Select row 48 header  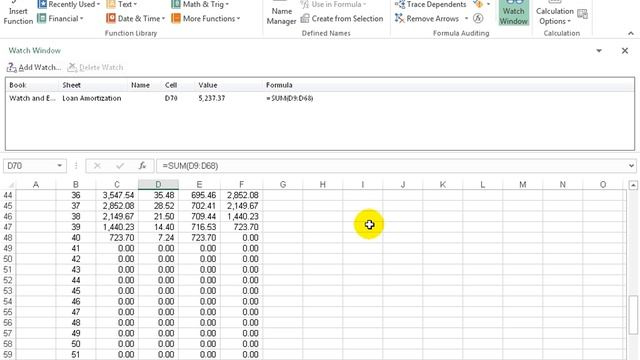pyautogui.click(x=8, y=238)
